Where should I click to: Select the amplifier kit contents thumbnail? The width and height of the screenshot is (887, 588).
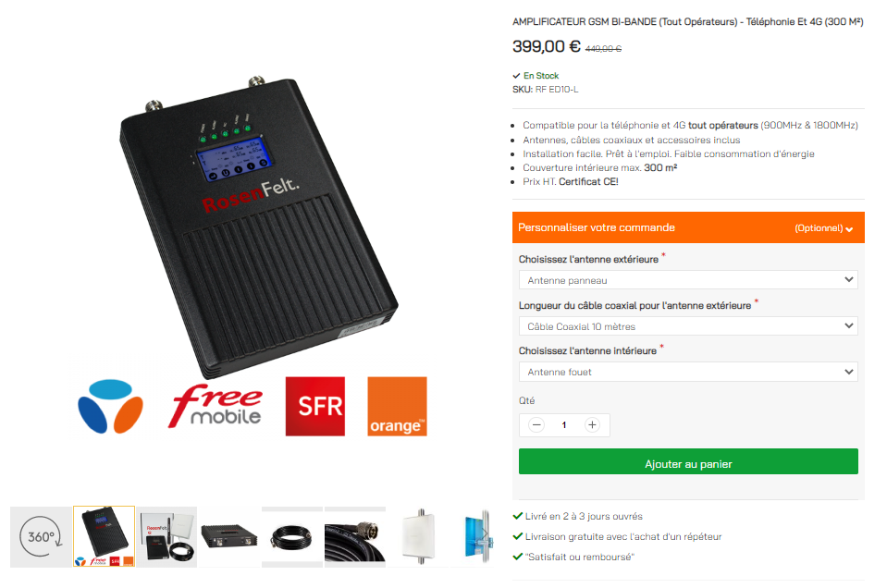[x=166, y=536]
